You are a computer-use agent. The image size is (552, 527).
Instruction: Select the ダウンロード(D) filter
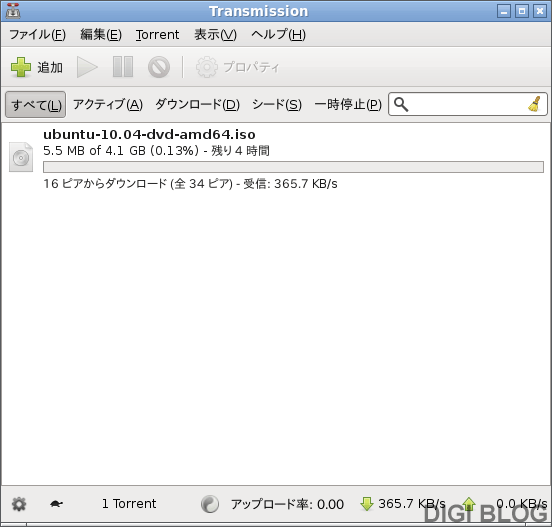pyautogui.click(x=197, y=105)
